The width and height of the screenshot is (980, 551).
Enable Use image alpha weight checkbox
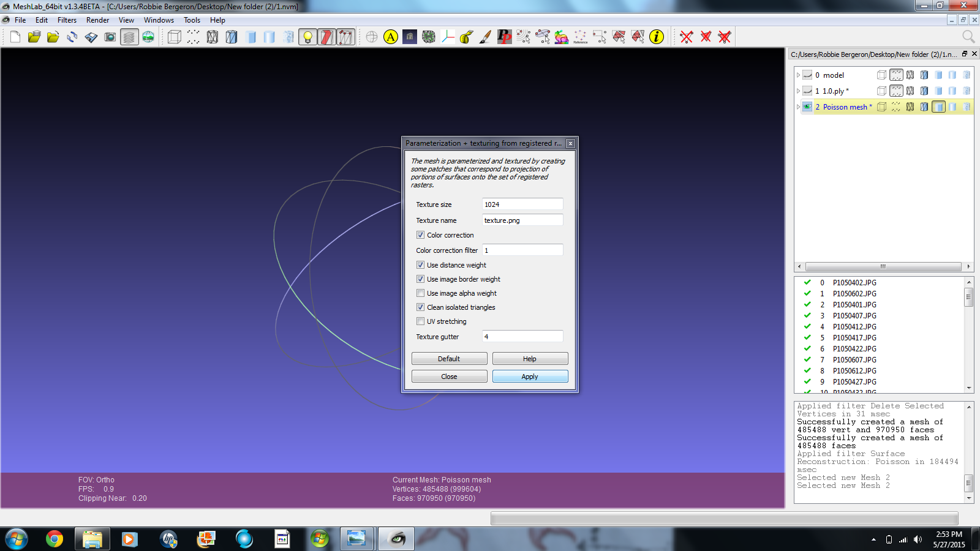(420, 293)
